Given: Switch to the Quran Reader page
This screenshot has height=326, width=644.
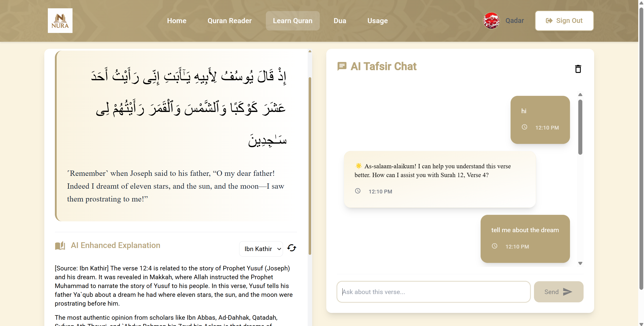Looking at the screenshot, I should pos(229,21).
